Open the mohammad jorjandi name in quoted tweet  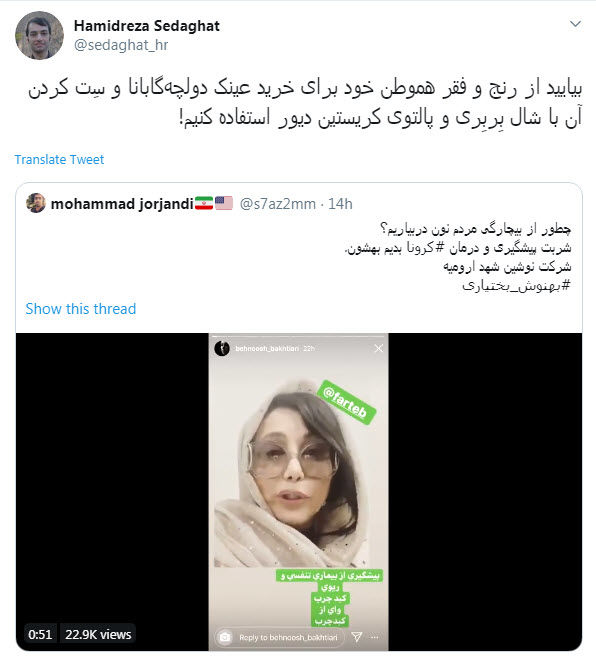click(122, 204)
